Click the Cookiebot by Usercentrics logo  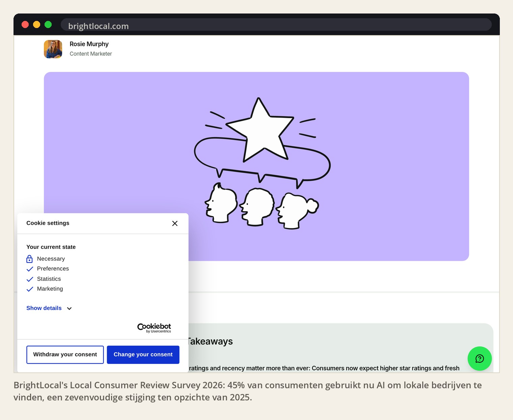(x=154, y=328)
